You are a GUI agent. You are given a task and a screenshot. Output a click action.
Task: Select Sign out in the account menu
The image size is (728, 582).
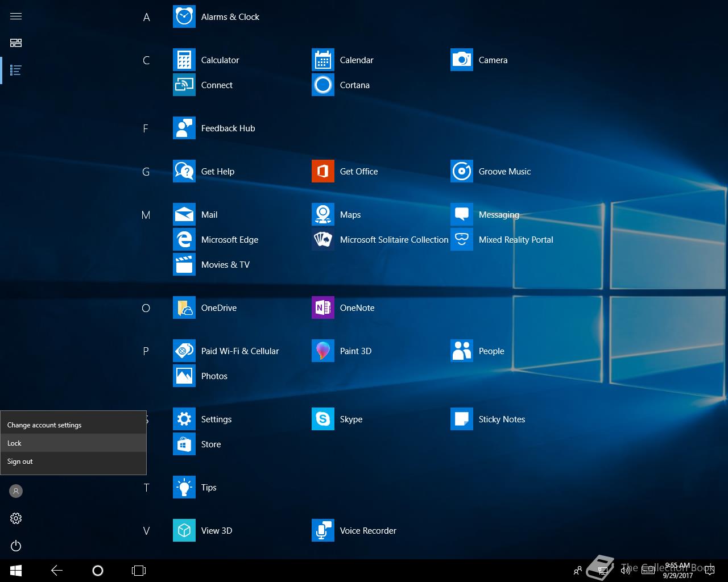pyautogui.click(x=73, y=461)
